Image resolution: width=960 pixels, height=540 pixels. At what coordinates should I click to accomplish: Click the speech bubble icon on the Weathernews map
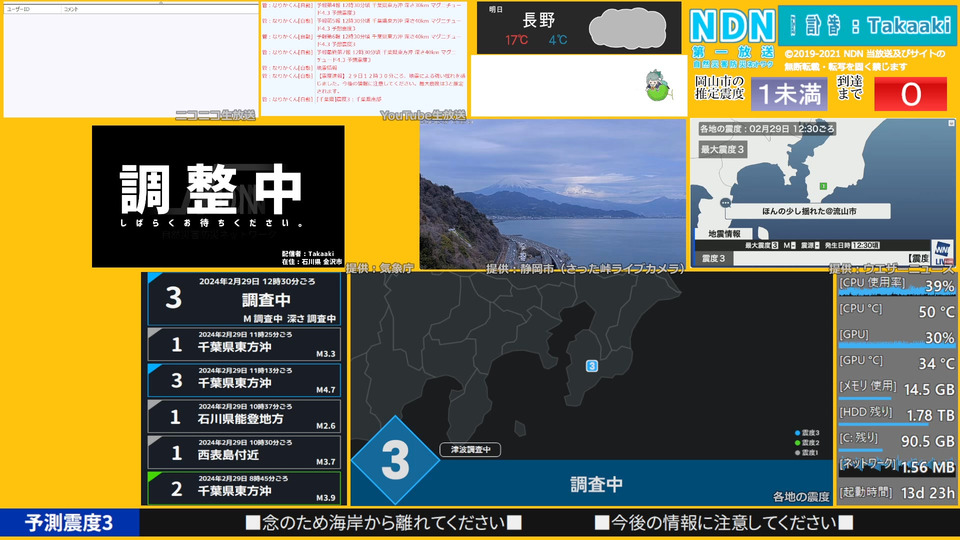tap(726, 203)
